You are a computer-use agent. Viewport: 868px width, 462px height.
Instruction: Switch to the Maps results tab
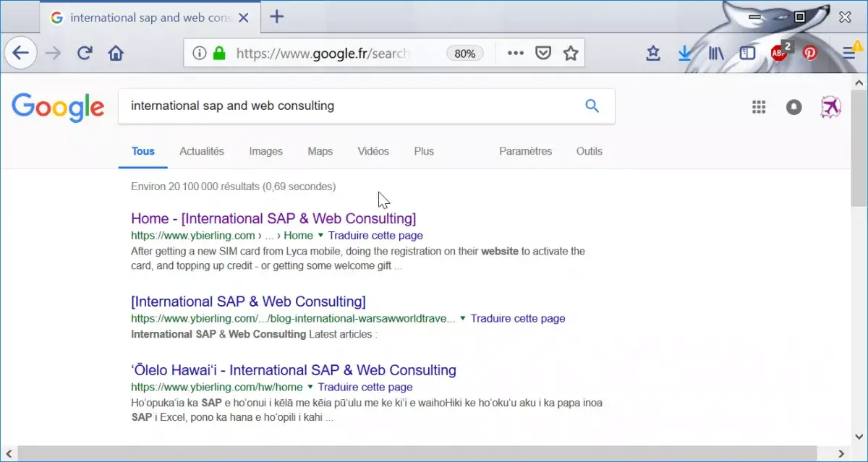tap(320, 151)
